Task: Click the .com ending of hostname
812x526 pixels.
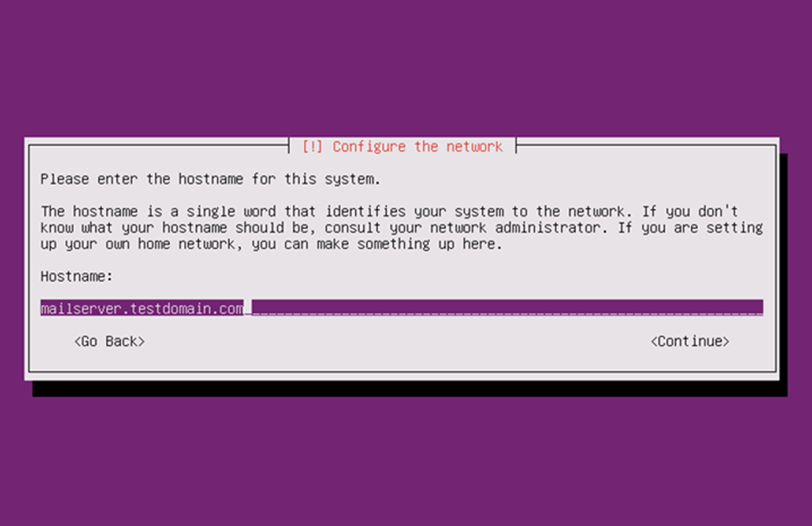Action: tap(227, 309)
